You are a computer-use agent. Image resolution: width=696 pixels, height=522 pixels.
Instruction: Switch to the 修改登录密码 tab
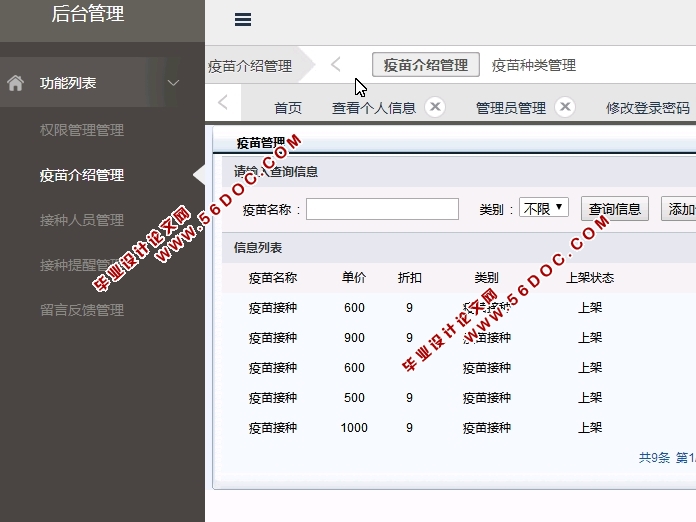tap(647, 108)
